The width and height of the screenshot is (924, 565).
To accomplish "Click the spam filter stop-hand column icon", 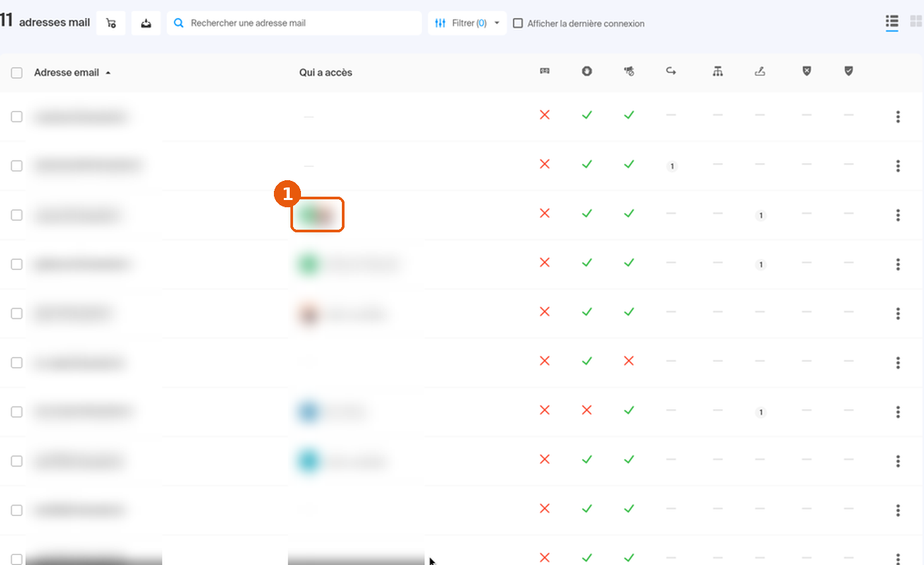I will coord(587,71).
